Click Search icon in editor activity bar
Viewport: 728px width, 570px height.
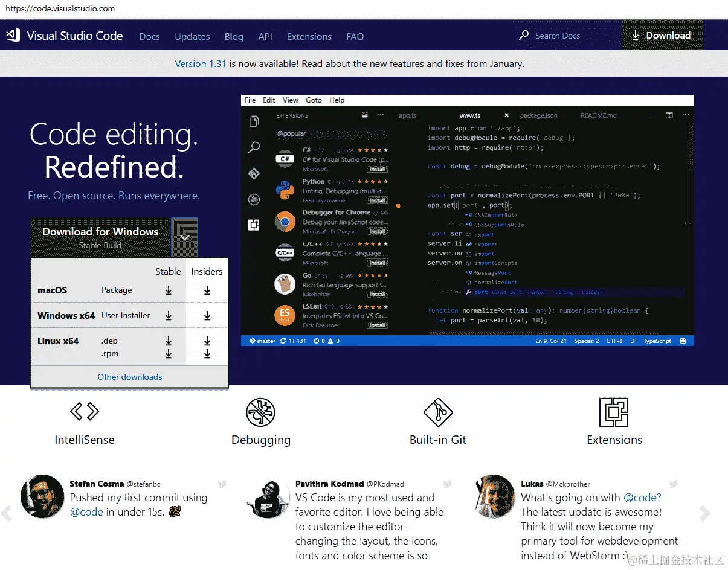point(254,147)
